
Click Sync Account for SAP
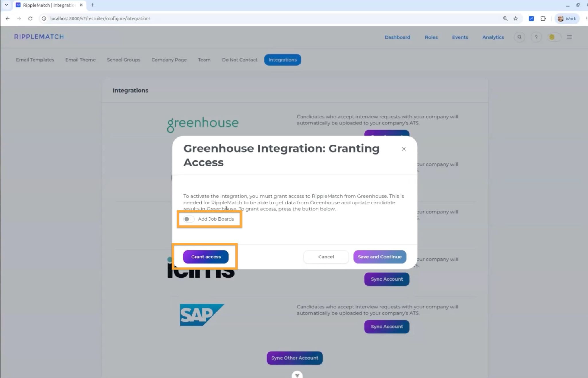pos(387,327)
